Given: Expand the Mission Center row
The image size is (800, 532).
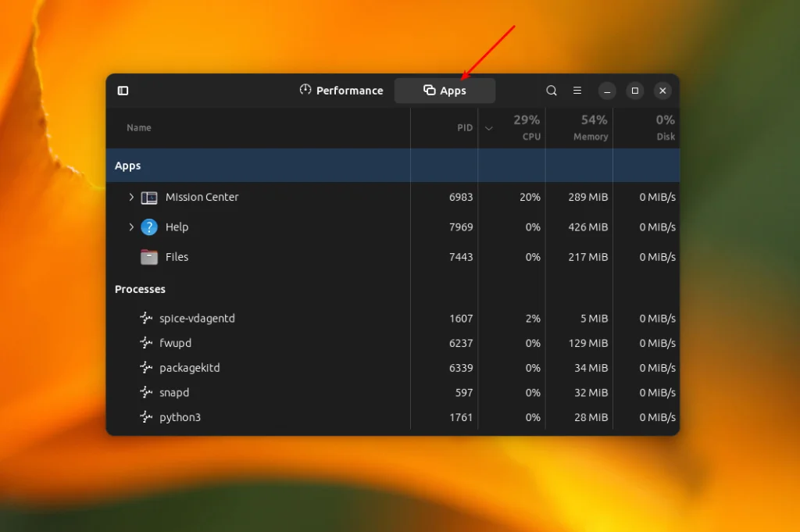Looking at the screenshot, I should click(131, 198).
